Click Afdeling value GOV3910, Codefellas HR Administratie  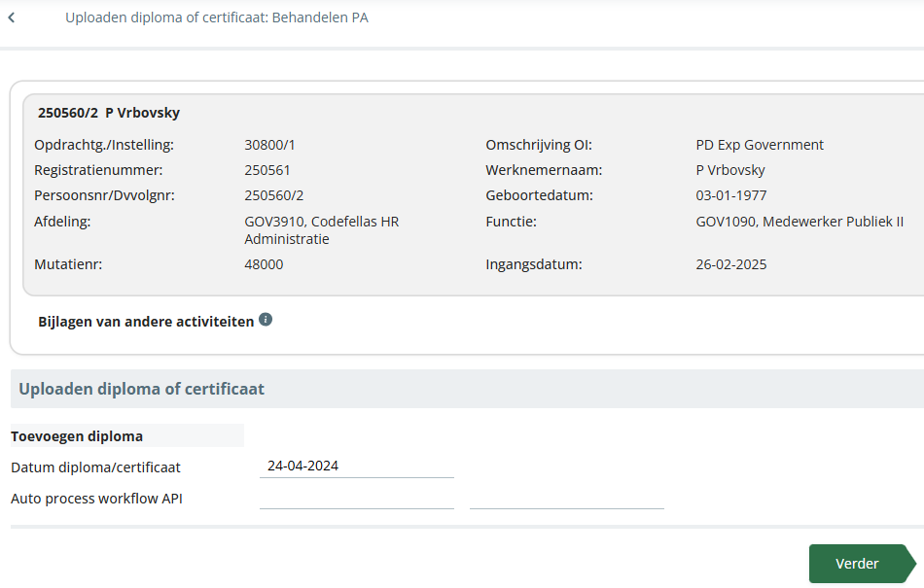[322, 230]
